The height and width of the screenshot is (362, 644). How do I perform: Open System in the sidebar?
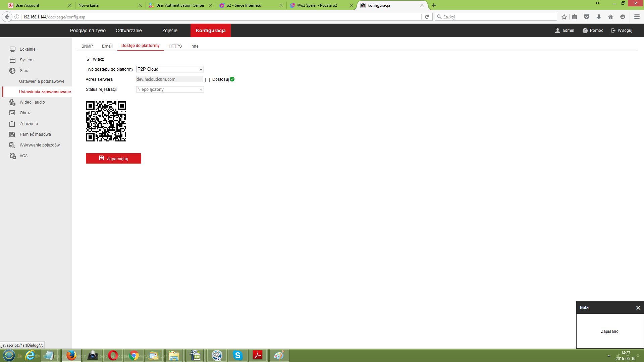(26, 60)
